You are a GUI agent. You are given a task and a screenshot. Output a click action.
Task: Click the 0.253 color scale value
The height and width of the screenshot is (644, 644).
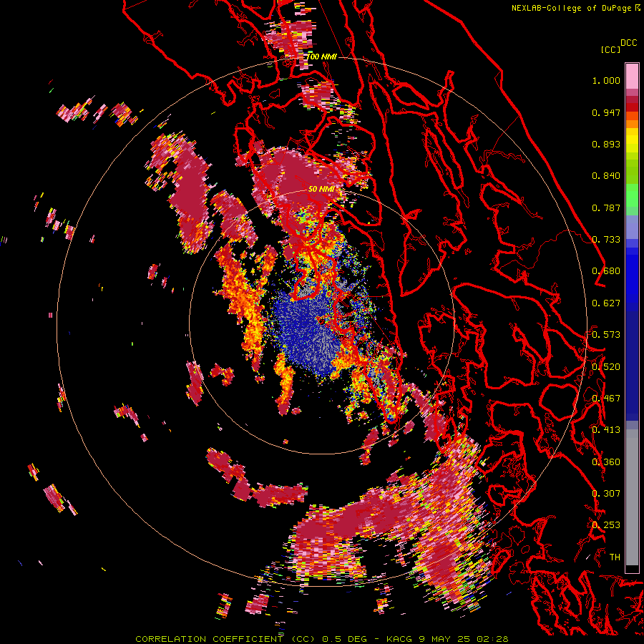[x=606, y=525]
